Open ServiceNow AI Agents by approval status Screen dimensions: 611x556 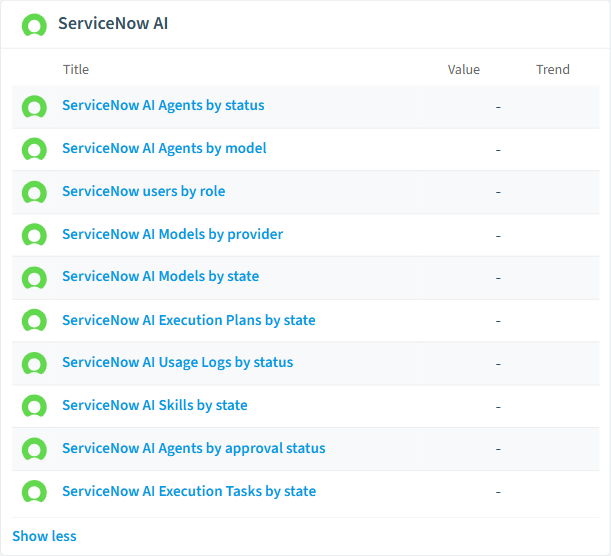194,448
